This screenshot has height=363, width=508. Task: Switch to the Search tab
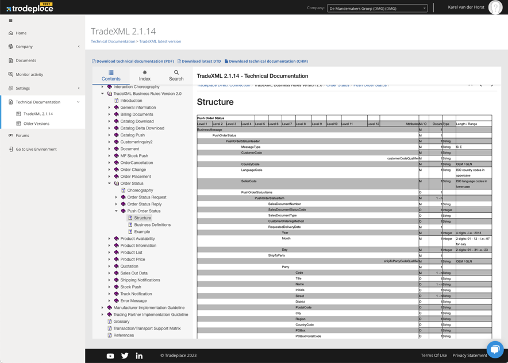176,76
